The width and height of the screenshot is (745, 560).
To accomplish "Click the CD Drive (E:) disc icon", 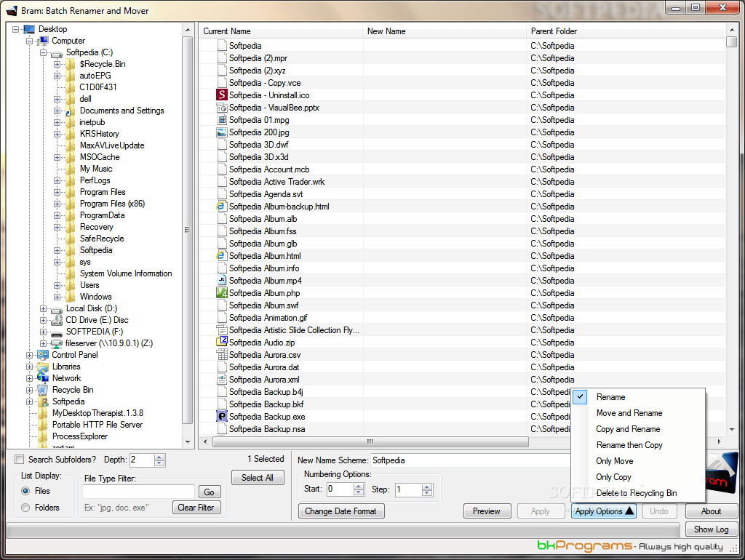I will pyautogui.click(x=57, y=320).
